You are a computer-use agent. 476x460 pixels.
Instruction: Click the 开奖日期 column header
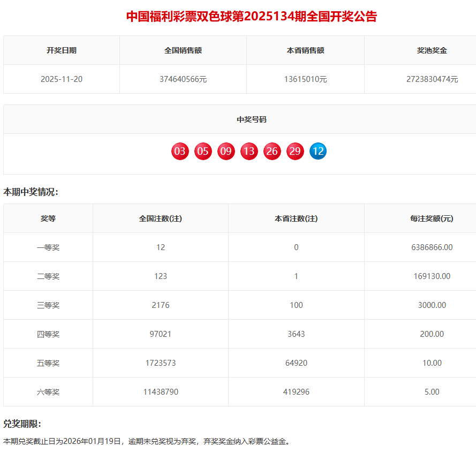(62, 50)
